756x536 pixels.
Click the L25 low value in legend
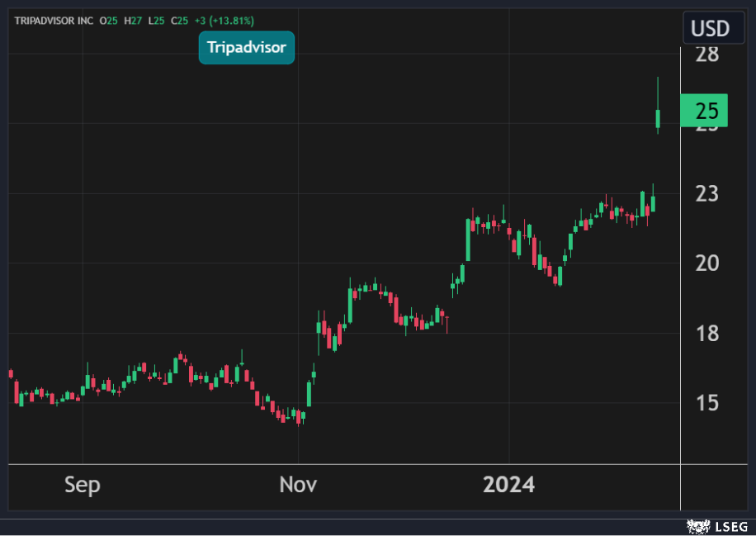point(156,21)
